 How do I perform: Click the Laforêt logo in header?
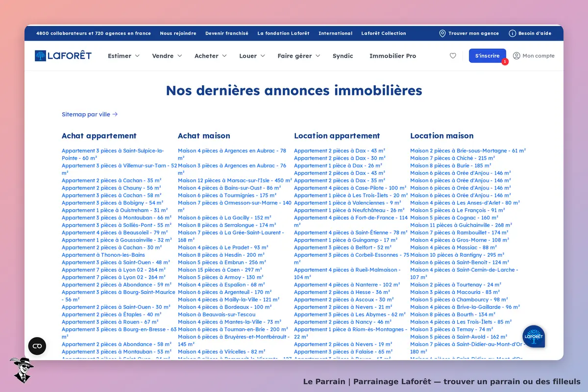pos(63,55)
